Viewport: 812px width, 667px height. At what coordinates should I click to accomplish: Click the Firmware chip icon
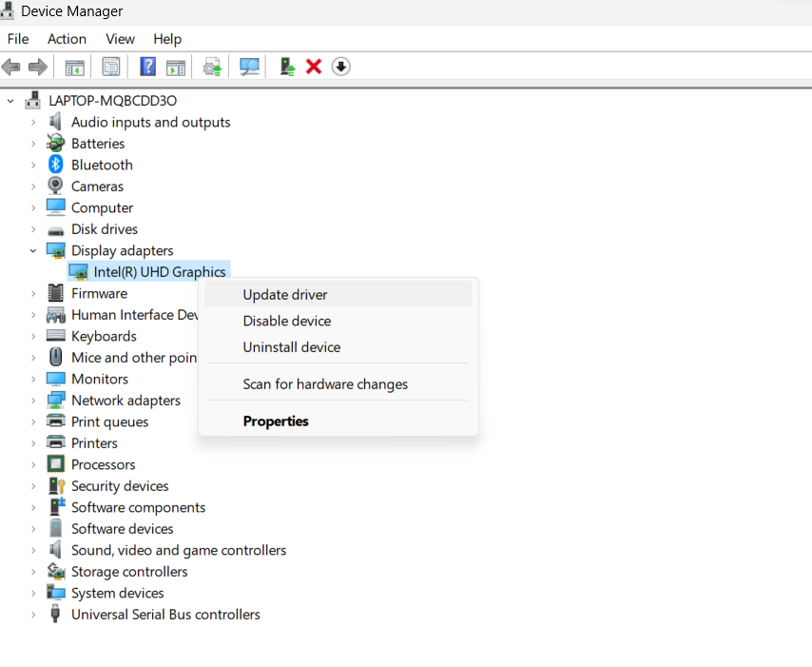click(55, 293)
